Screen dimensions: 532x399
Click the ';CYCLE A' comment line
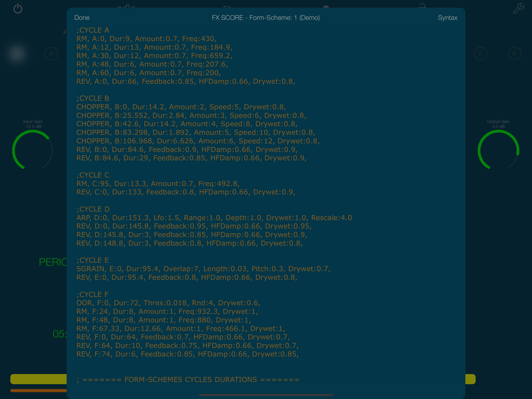click(93, 30)
